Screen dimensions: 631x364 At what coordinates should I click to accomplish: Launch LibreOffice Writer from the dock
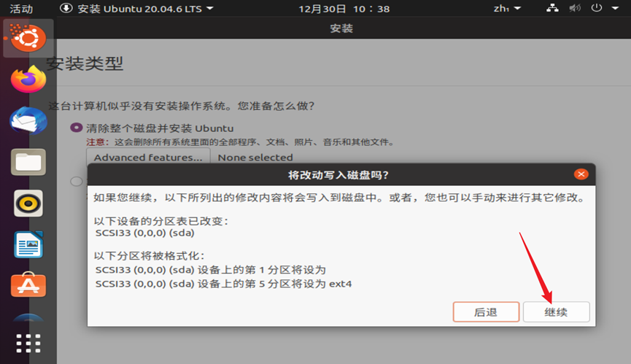[x=28, y=244]
